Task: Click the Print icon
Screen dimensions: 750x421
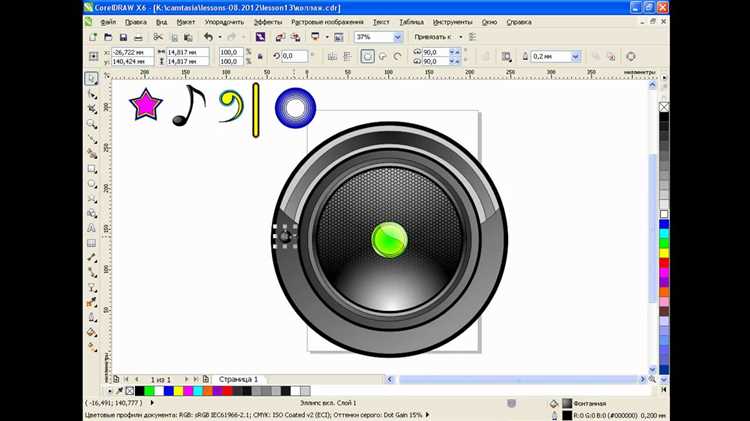Action: point(138,37)
